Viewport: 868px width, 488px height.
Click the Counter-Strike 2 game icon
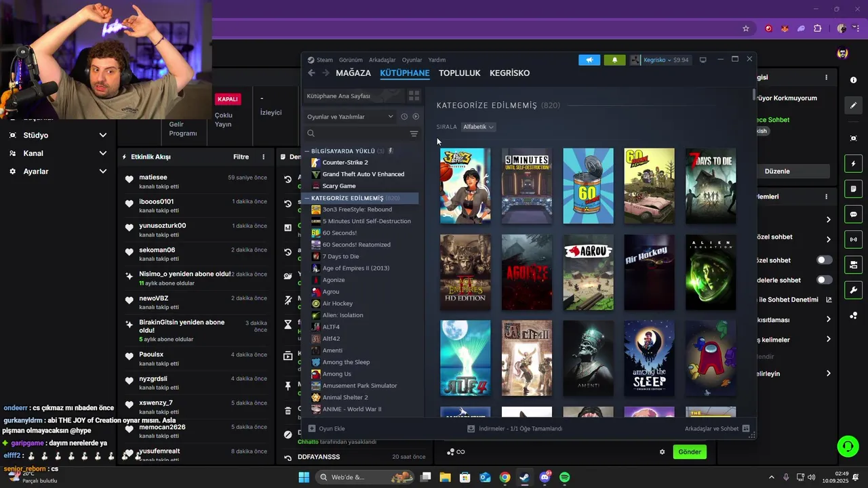[315, 163]
